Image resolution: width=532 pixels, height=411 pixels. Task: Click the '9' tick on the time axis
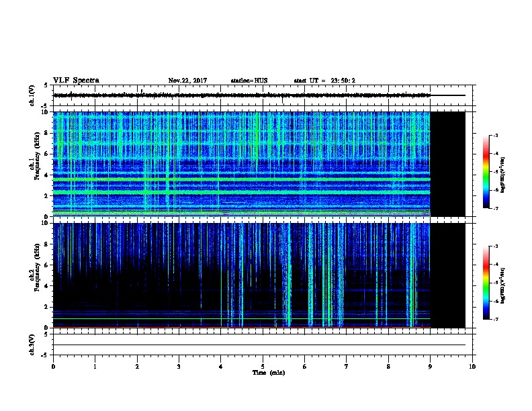point(430,366)
